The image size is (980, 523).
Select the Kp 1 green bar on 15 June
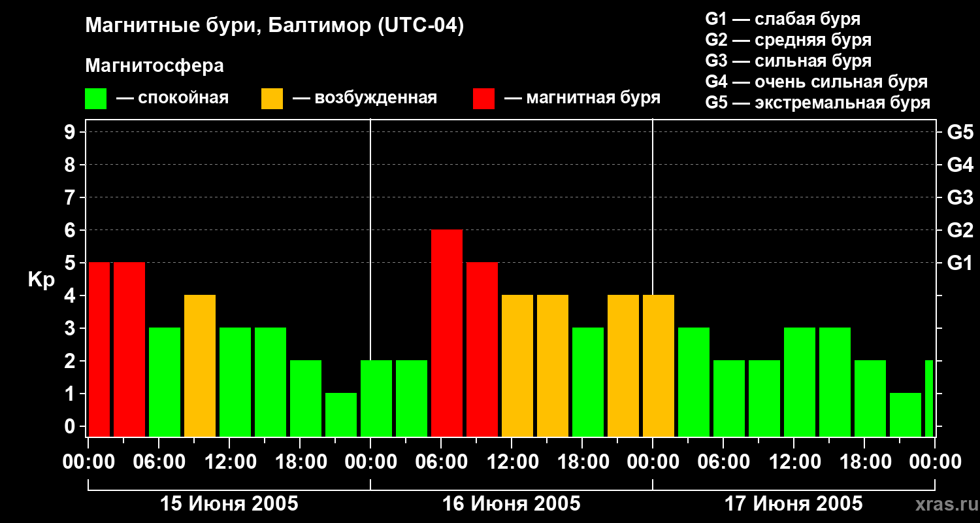tap(341, 415)
